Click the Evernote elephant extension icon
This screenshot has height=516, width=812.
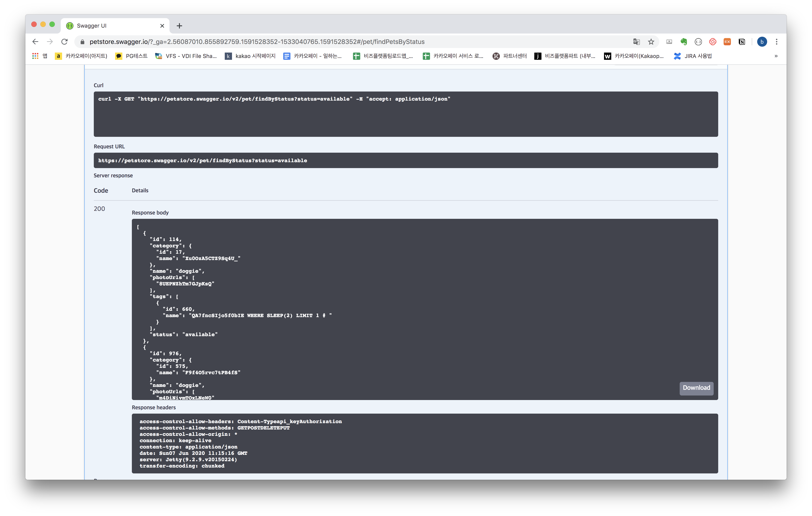684,42
